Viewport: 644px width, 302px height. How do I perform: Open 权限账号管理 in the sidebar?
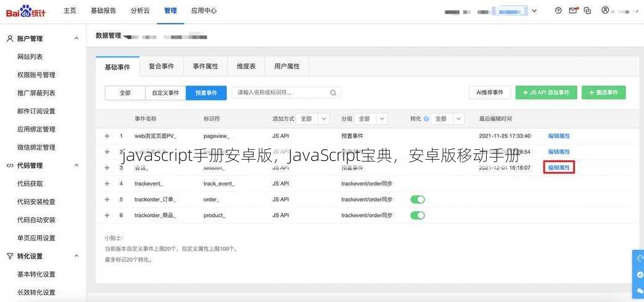coord(36,75)
